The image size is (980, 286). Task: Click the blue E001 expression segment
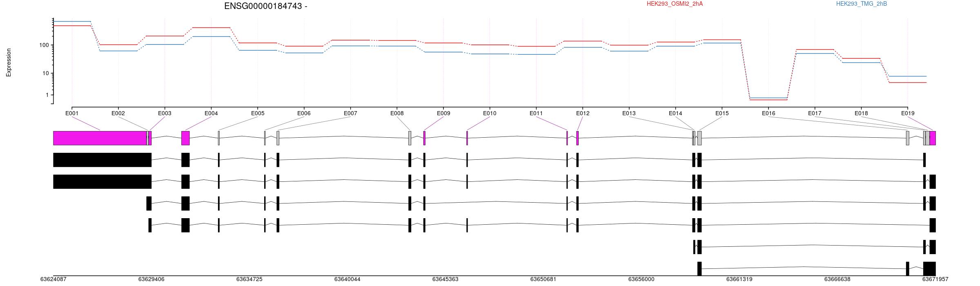[x=72, y=21]
